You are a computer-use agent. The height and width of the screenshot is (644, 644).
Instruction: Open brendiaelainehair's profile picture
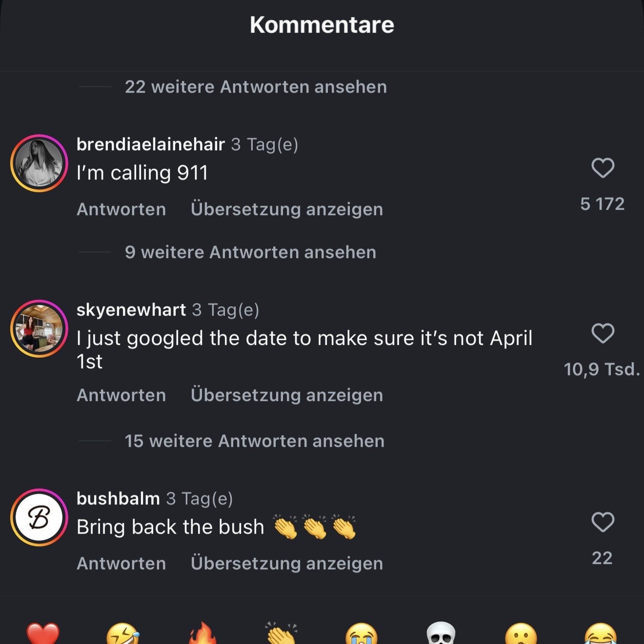click(39, 163)
